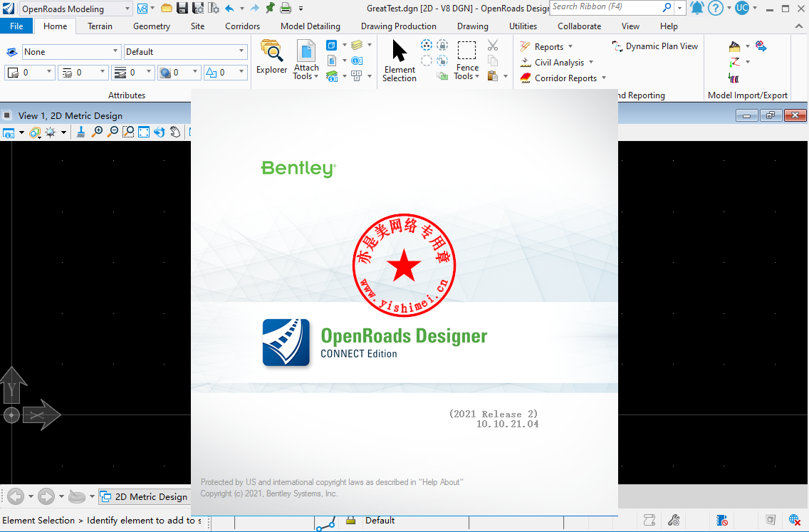Expand the Reports dropdown menu
This screenshot has width=809, height=532.
point(546,46)
